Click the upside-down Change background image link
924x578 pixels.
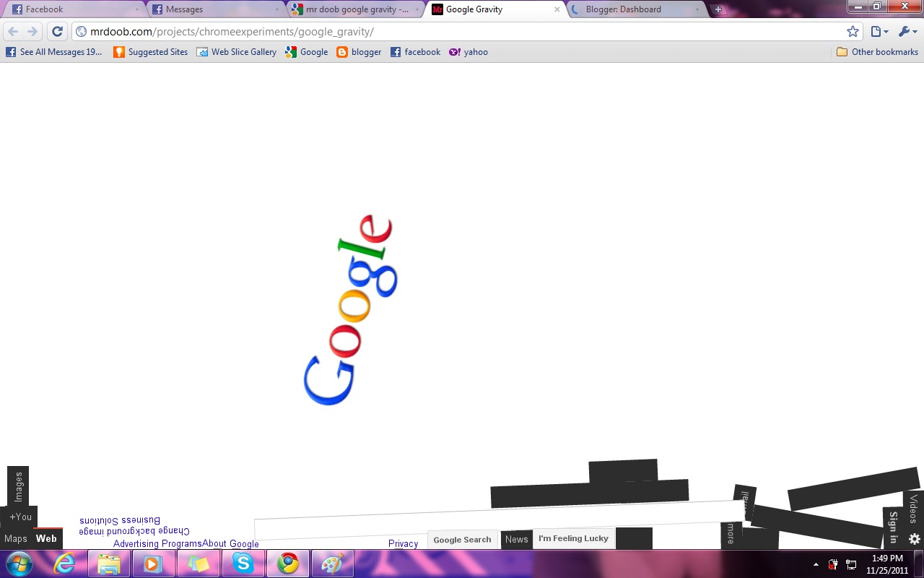[x=134, y=531]
